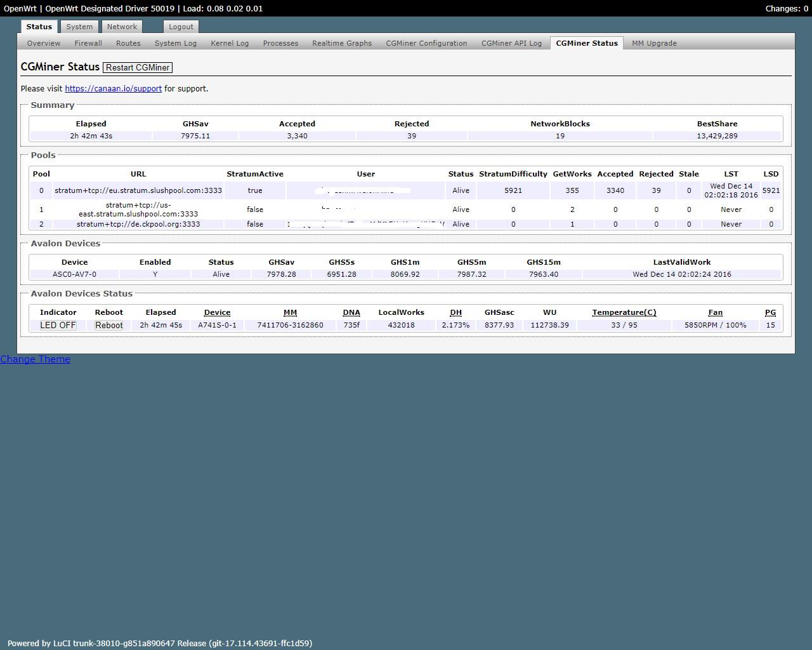Click the NetworkBlocks value 19

[x=560, y=136]
